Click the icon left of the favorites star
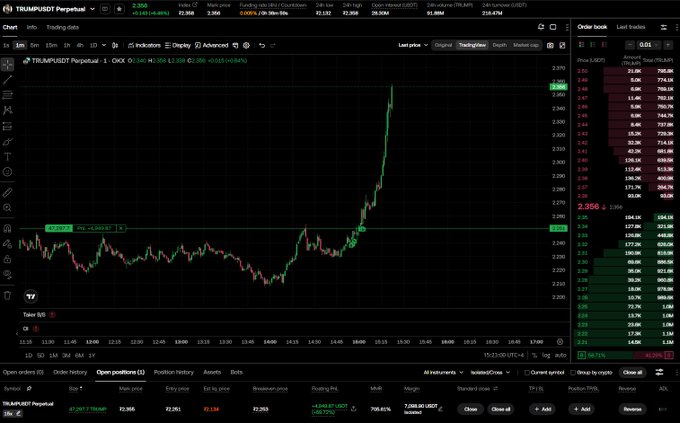Image resolution: width=680 pixels, height=423 pixels. [x=105, y=9]
